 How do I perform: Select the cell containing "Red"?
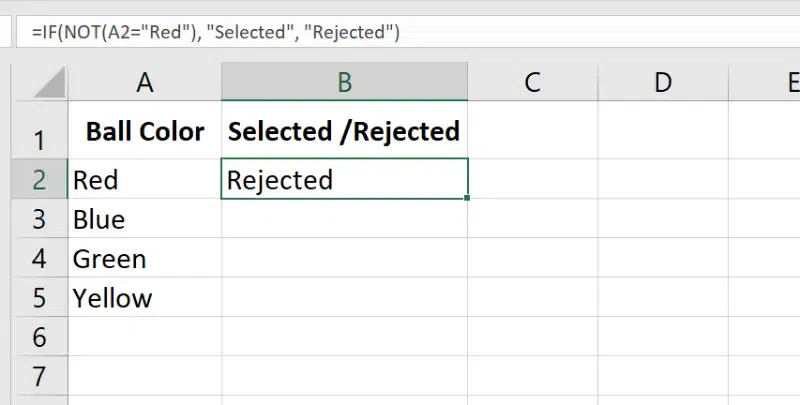(x=145, y=180)
